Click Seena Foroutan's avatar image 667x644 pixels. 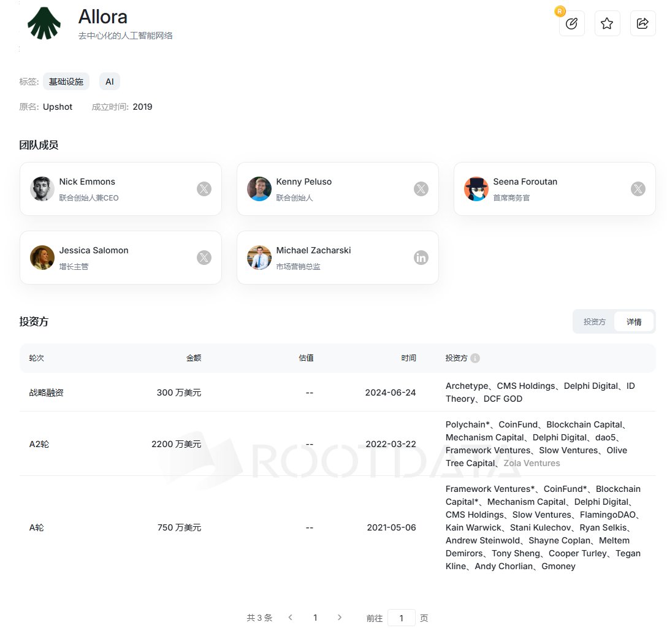(x=476, y=188)
